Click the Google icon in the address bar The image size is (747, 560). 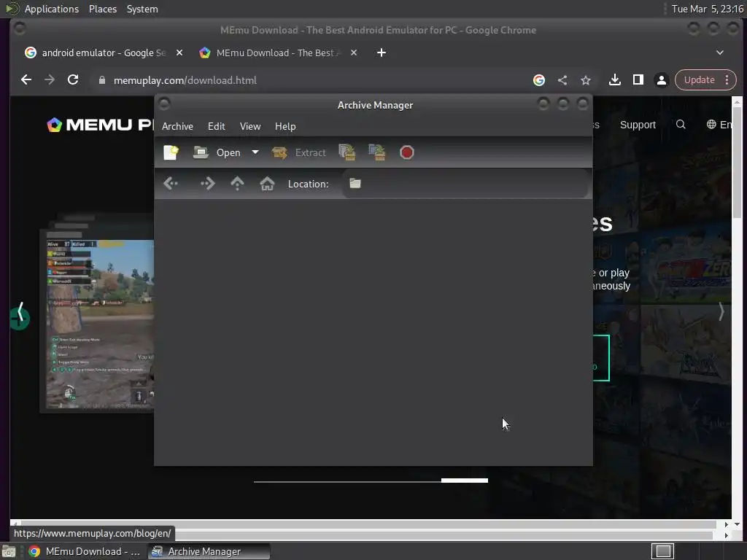point(539,80)
